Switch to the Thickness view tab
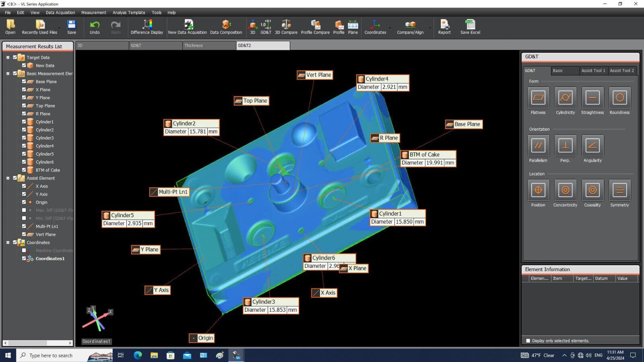The image size is (644, 362). tap(209, 45)
